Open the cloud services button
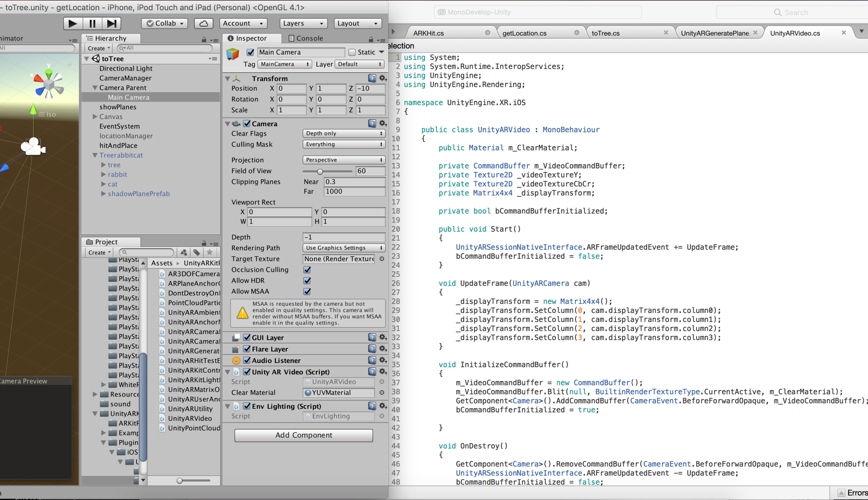The image size is (868, 500). 203,23
